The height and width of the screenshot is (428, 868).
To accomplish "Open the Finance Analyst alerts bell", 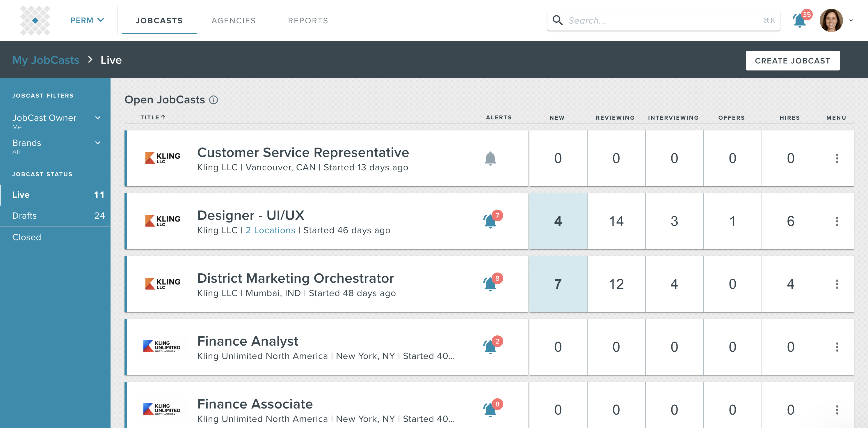I will click(490, 347).
